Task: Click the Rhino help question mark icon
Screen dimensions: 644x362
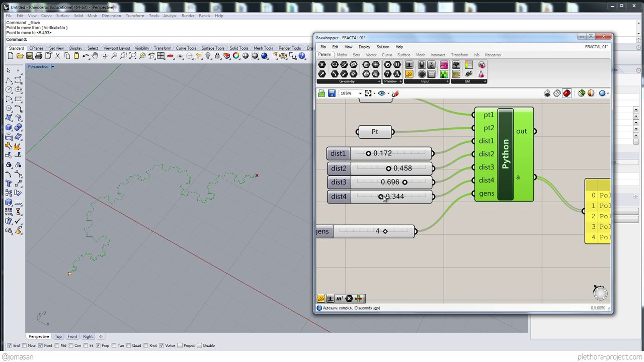Action: coord(302,56)
